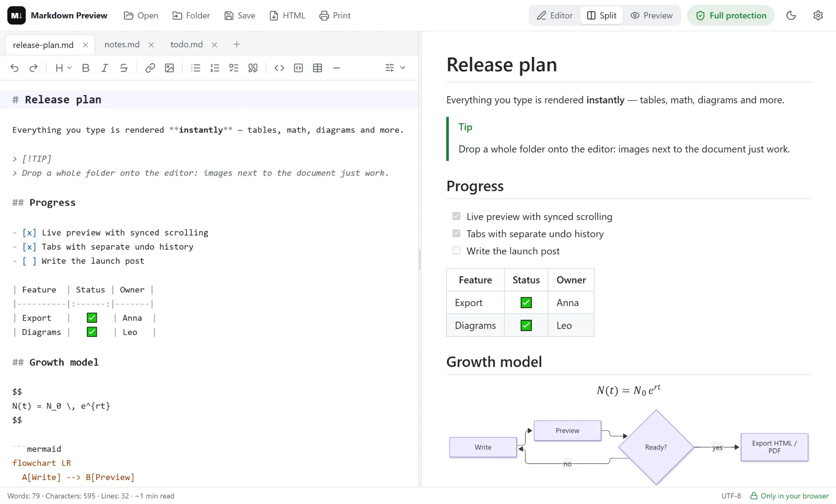Click the 'Ready?' diamond in the flowchart
Screen dimensions: 836x504
click(x=656, y=448)
